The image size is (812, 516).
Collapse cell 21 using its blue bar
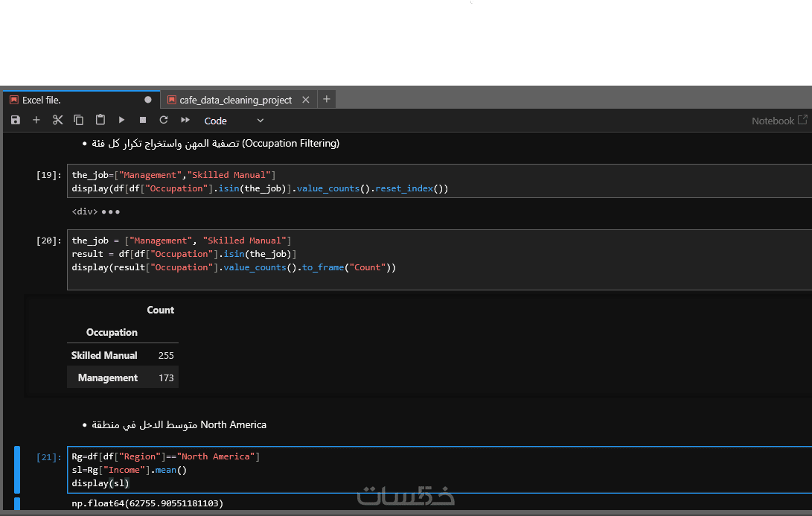(17, 469)
